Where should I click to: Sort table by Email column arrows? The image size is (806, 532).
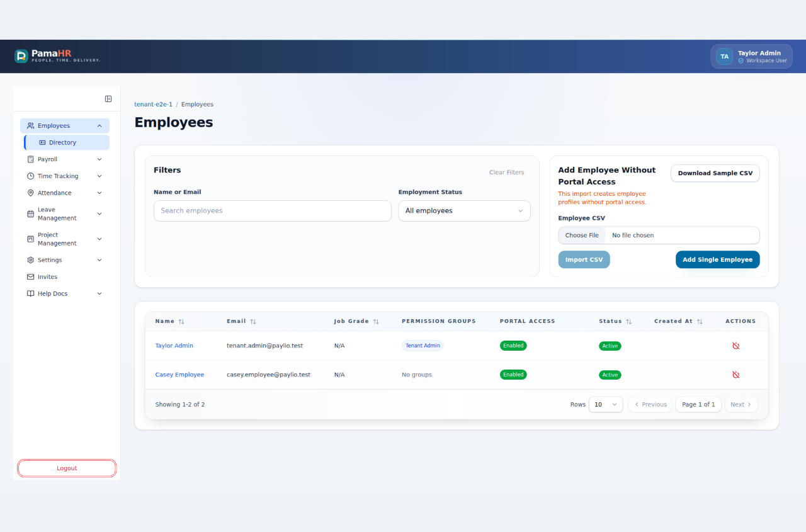[253, 322]
